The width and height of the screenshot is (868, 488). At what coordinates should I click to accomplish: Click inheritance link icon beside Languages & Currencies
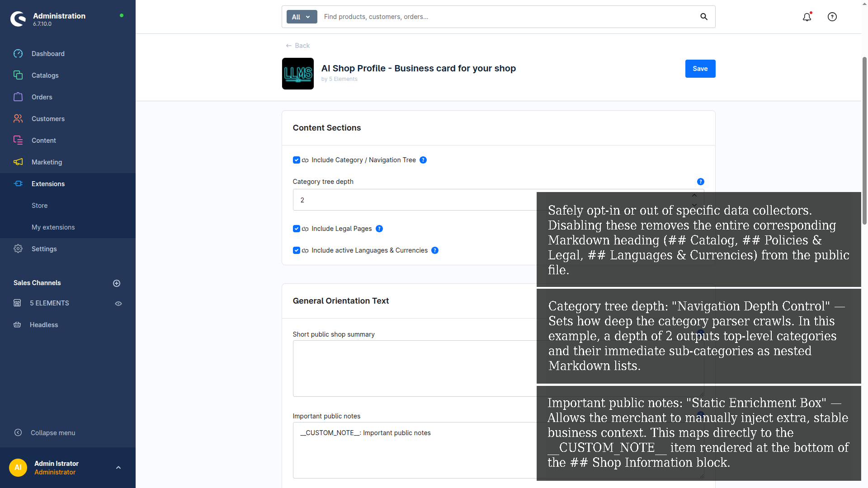(305, 251)
